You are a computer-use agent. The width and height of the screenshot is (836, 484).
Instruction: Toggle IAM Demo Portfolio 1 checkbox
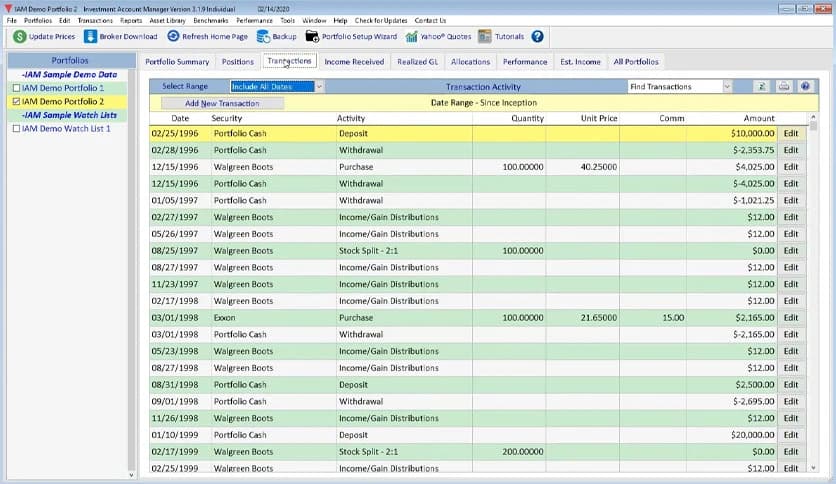pos(16,88)
